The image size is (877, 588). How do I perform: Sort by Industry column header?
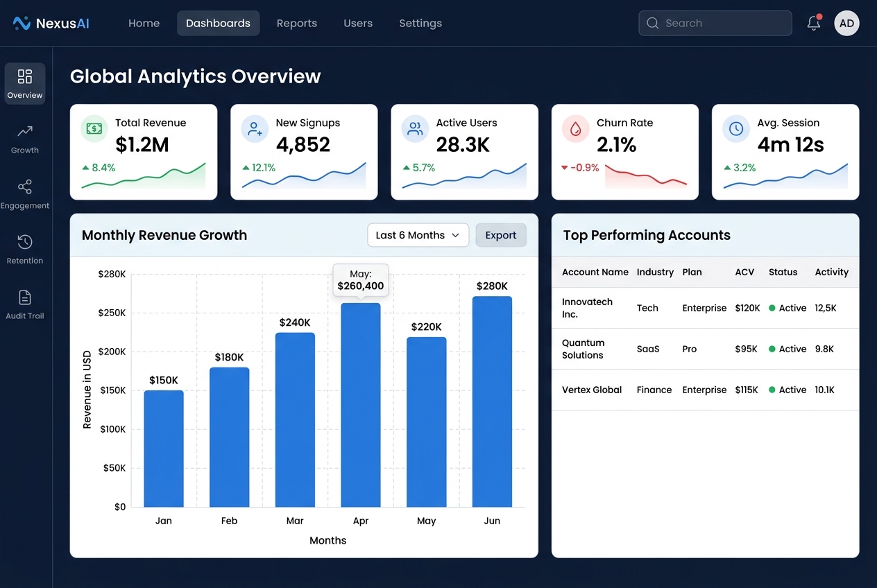(655, 272)
